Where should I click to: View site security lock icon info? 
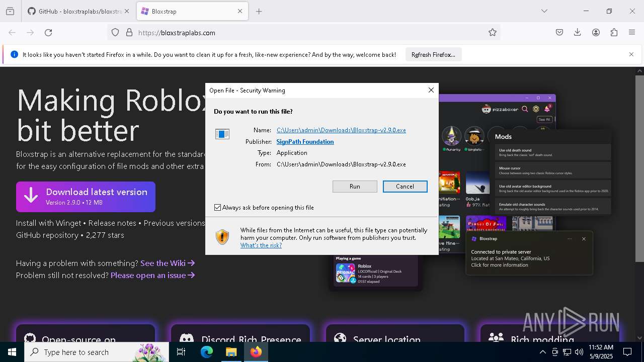coord(129,33)
